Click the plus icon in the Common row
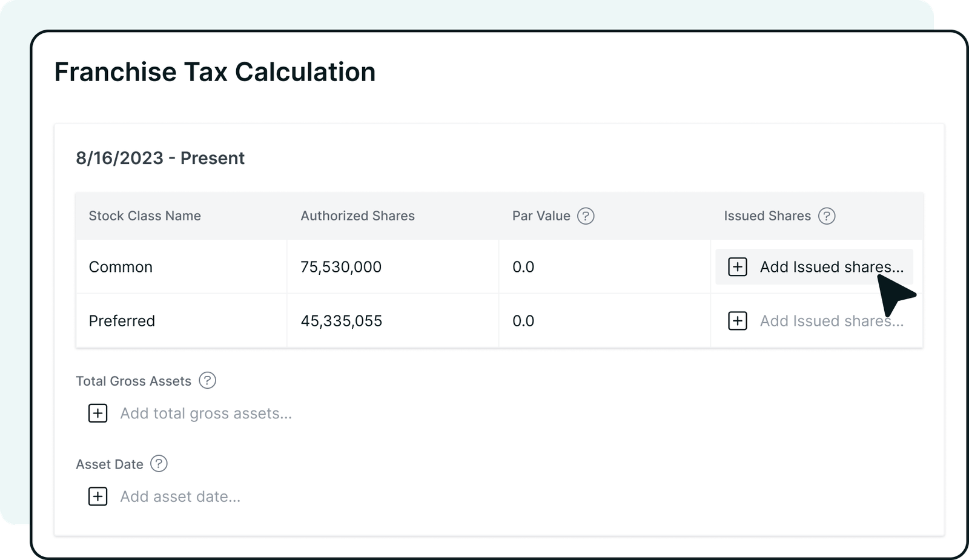 [737, 267]
